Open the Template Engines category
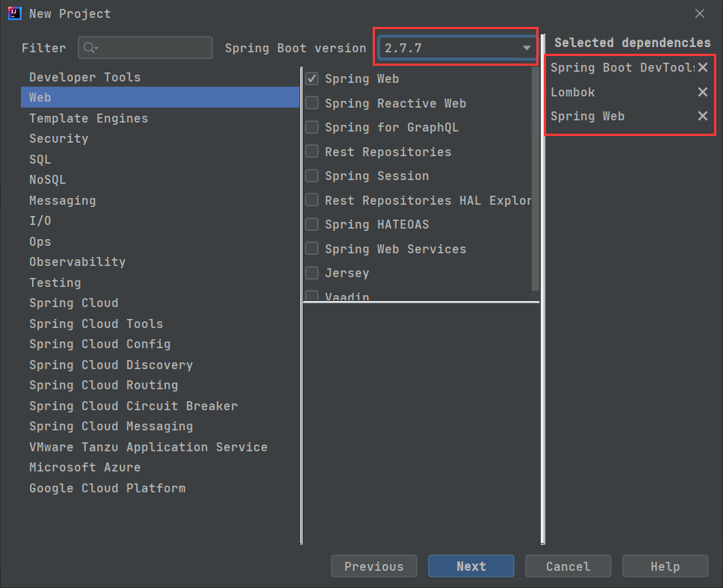 coord(88,118)
